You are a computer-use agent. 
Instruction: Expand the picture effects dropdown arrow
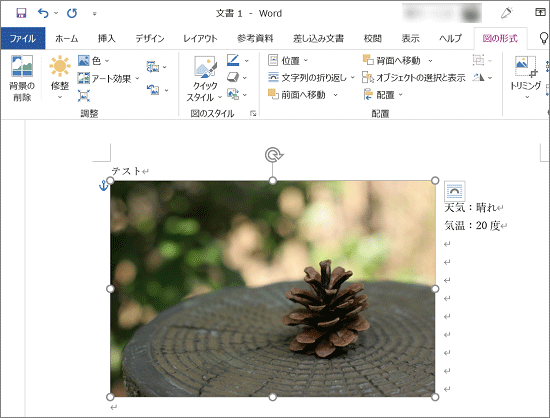[x=245, y=77]
